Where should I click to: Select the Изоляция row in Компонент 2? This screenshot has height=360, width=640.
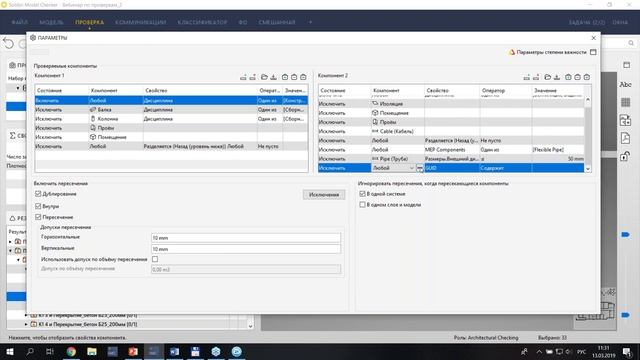point(451,104)
